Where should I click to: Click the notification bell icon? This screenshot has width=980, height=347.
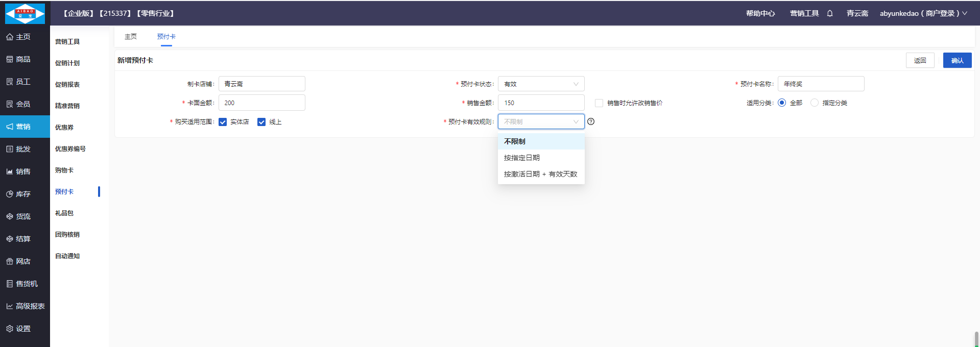tap(830, 13)
